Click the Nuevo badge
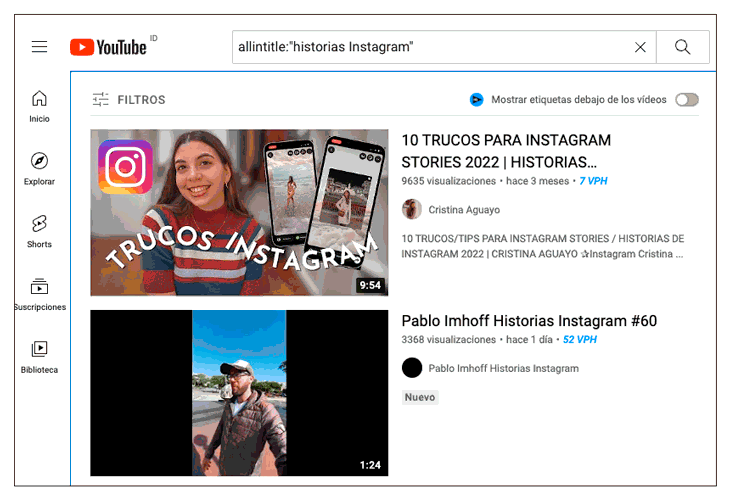730x497 pixels. 419,397
